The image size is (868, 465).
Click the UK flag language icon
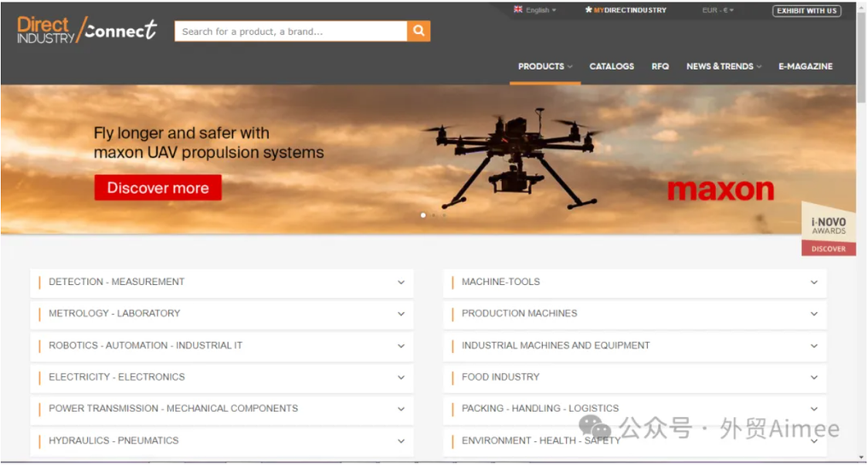[x=518, y=10]
